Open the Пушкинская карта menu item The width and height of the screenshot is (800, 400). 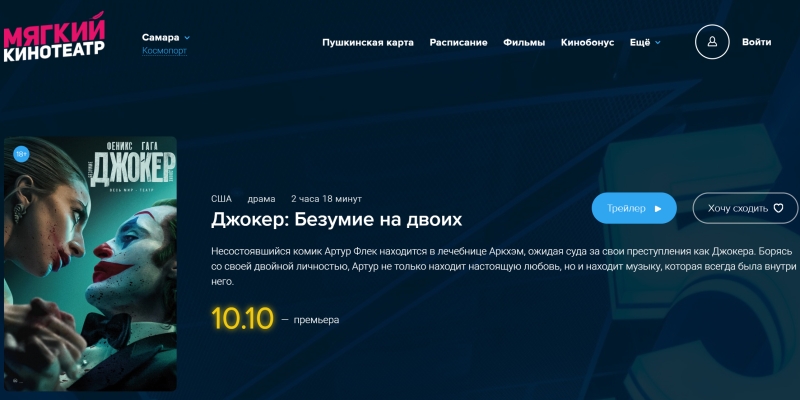coord(368,42)
